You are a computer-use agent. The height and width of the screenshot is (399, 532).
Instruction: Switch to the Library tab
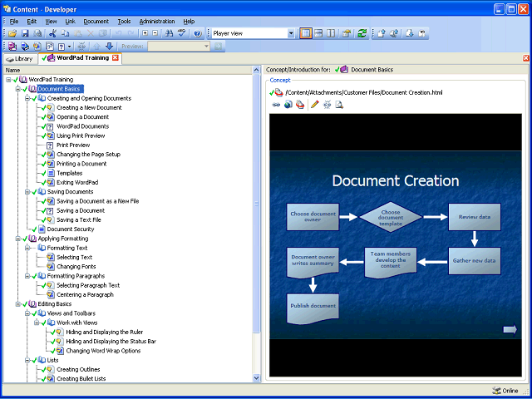click(19, 59)
